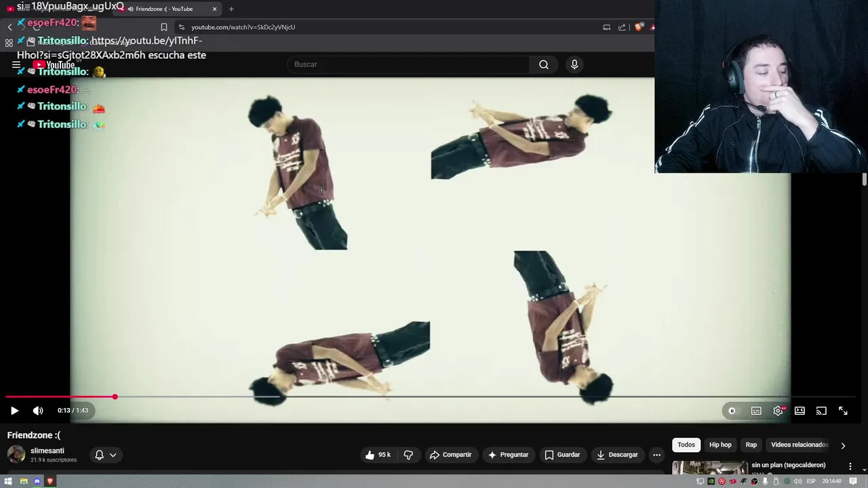
Task: Click the Preguntar button
Action: 507,455
